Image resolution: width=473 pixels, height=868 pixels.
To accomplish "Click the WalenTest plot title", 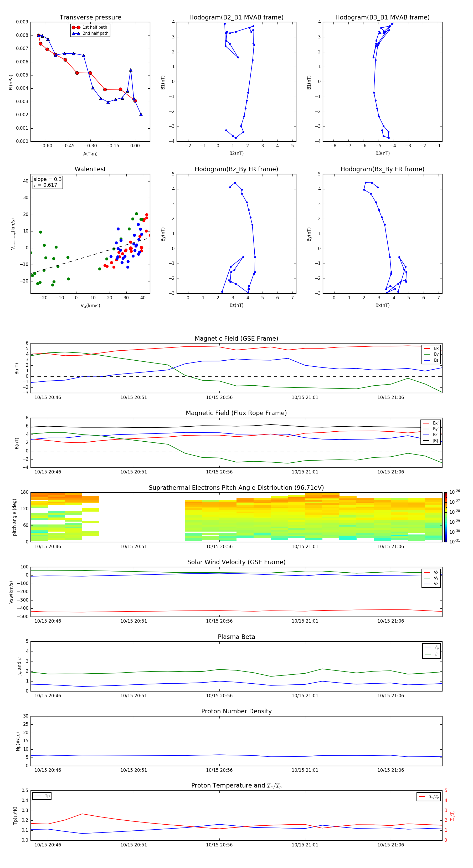I will click(90, 169).
